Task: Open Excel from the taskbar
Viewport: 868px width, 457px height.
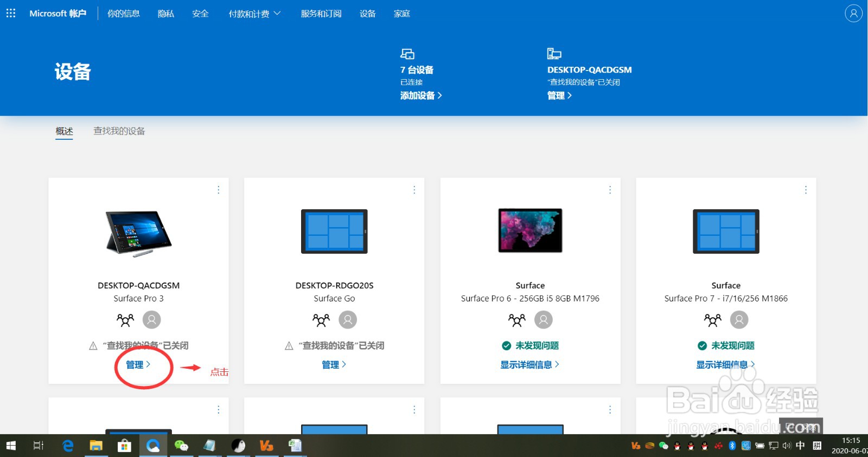Action: pyautogui.click(x=295, y=446)
